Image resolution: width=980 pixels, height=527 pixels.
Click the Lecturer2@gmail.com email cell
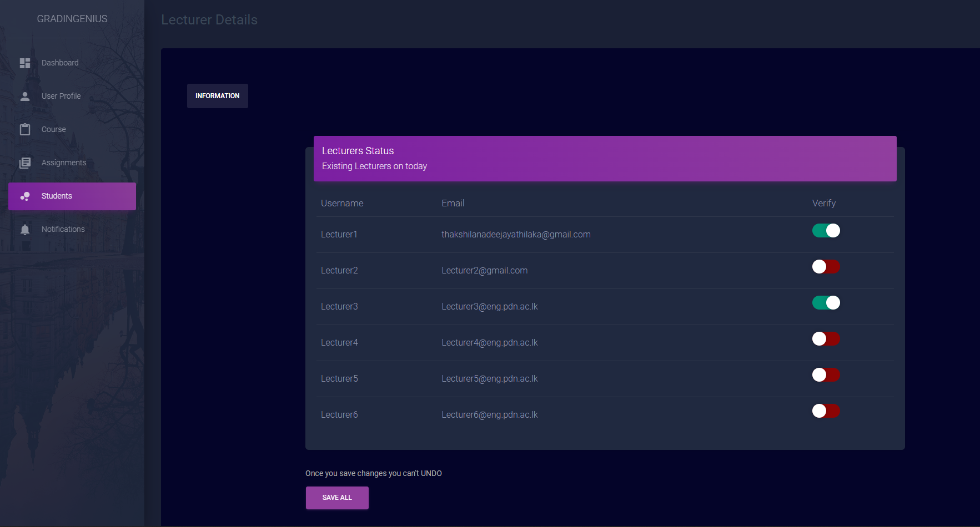click(x=485, y=271)
